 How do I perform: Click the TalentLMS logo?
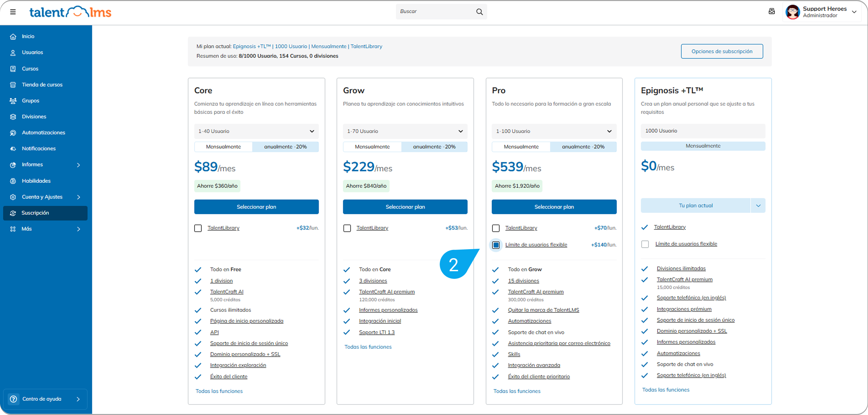point(70,12)
